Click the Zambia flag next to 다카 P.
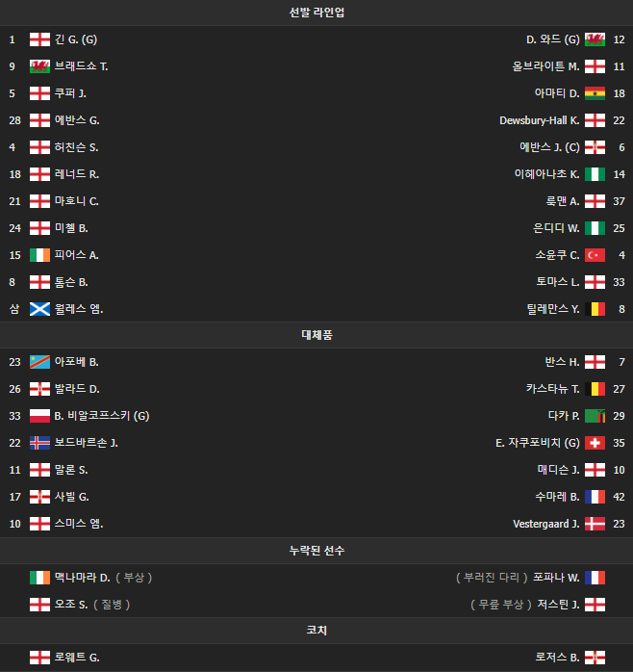The width and height of the screenshot is (633, 672). pos(595,416)
